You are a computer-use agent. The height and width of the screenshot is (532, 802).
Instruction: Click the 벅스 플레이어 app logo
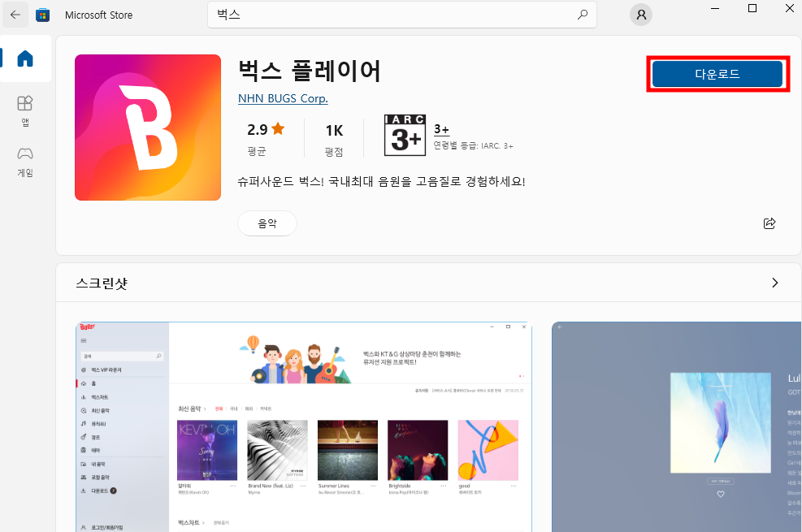(x=148, y=128)
